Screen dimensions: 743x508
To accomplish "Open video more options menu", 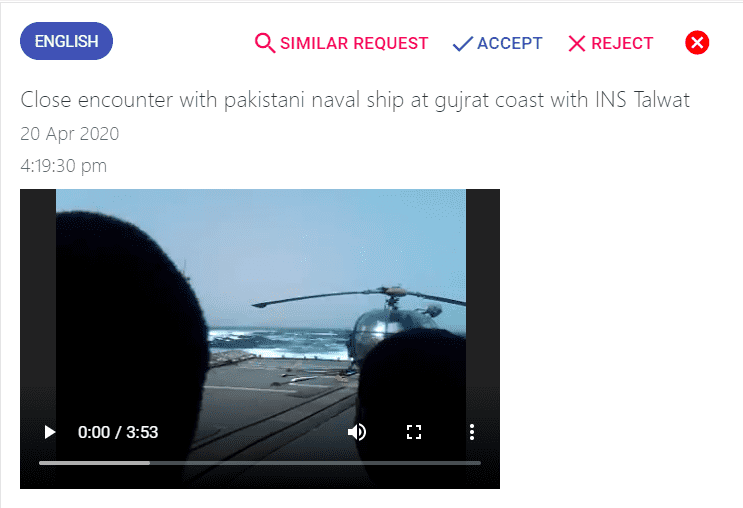I will (x=471, y=432).
